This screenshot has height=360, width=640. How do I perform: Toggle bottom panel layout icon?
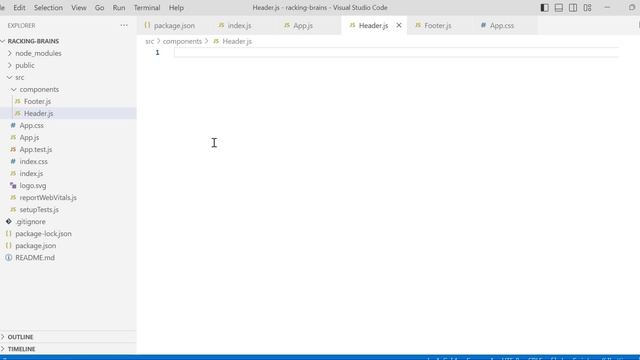(x=558, y=8)
